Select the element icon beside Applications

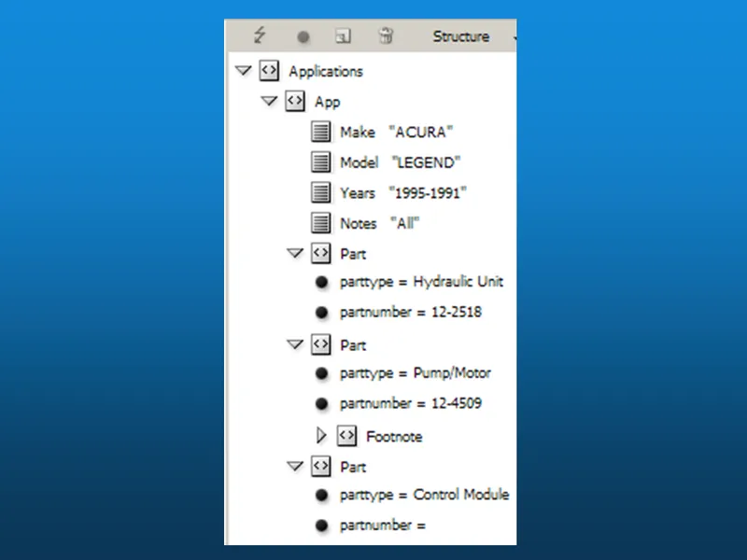[268, 71]
